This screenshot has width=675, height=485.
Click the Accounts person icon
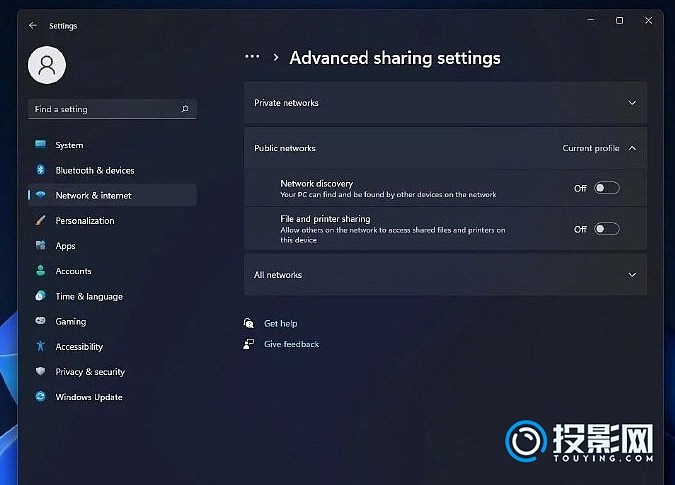[x=40, y=270]
